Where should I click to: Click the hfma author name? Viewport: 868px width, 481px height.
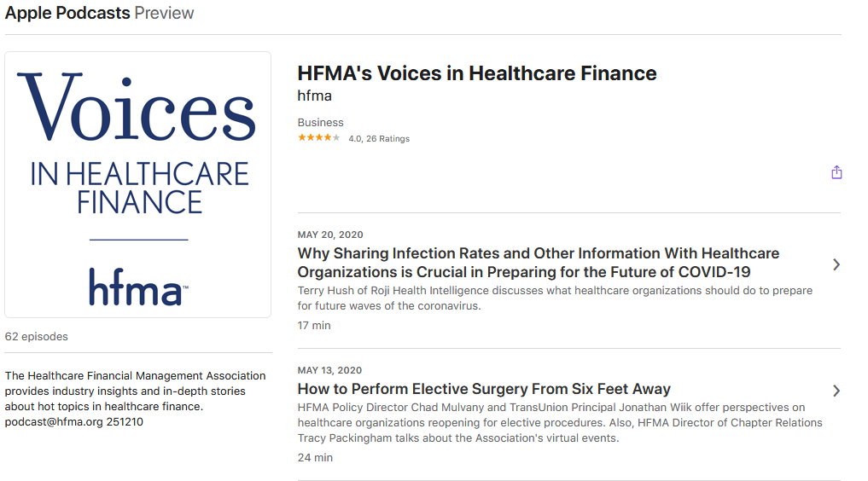314,96
